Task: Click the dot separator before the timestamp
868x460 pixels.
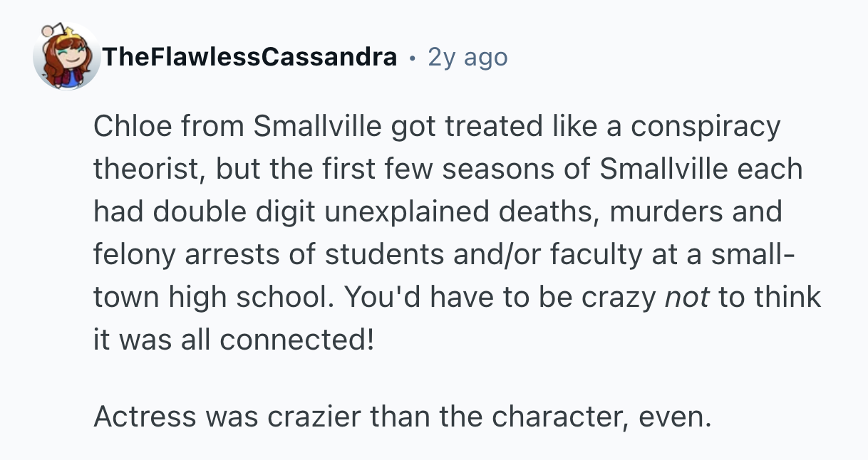Action: [x=413, y=58]
